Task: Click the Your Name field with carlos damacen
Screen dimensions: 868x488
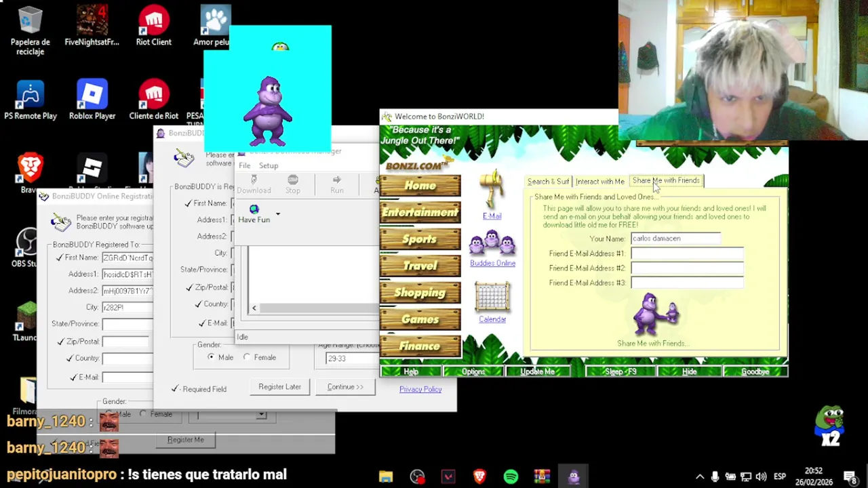Action: click(675, 239)
